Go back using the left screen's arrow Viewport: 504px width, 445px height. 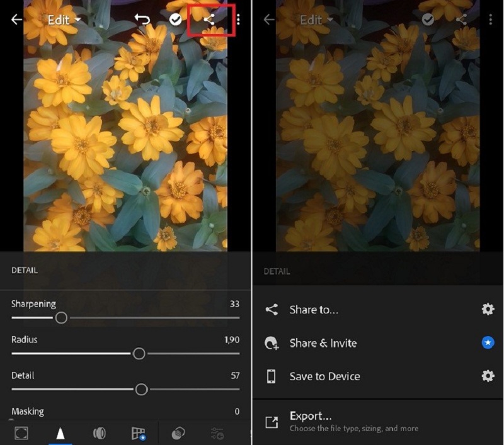[x=16, y=20]
